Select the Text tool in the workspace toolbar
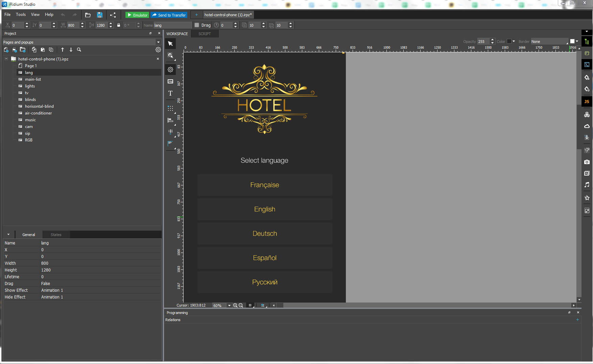 (x=170, y=94)
